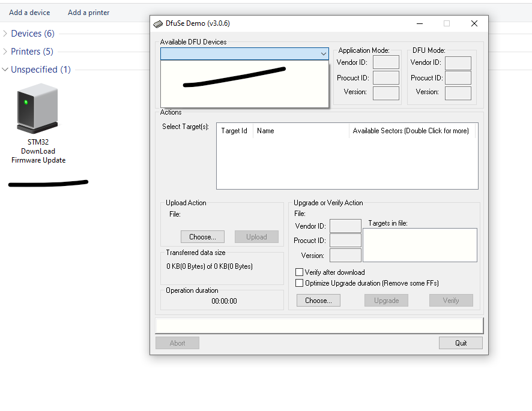
Task: Click Choose button under Upload Action
Action: (x=202, y=236)
